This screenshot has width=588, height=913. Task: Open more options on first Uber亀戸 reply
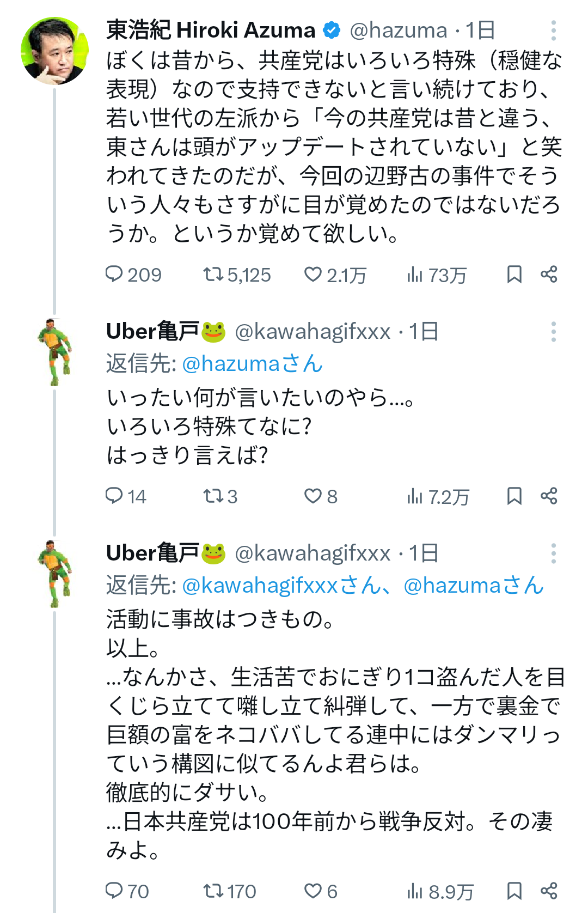click(x=553, y=332)
